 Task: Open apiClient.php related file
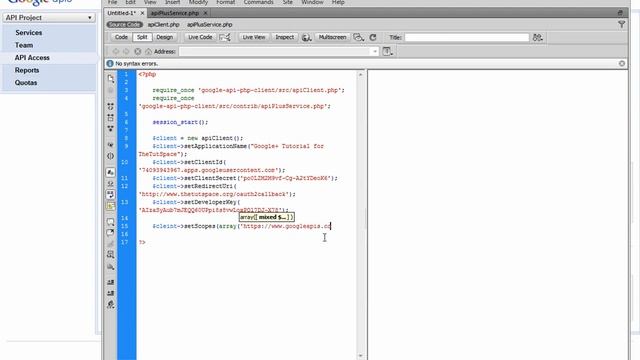(x=163, y=24)
